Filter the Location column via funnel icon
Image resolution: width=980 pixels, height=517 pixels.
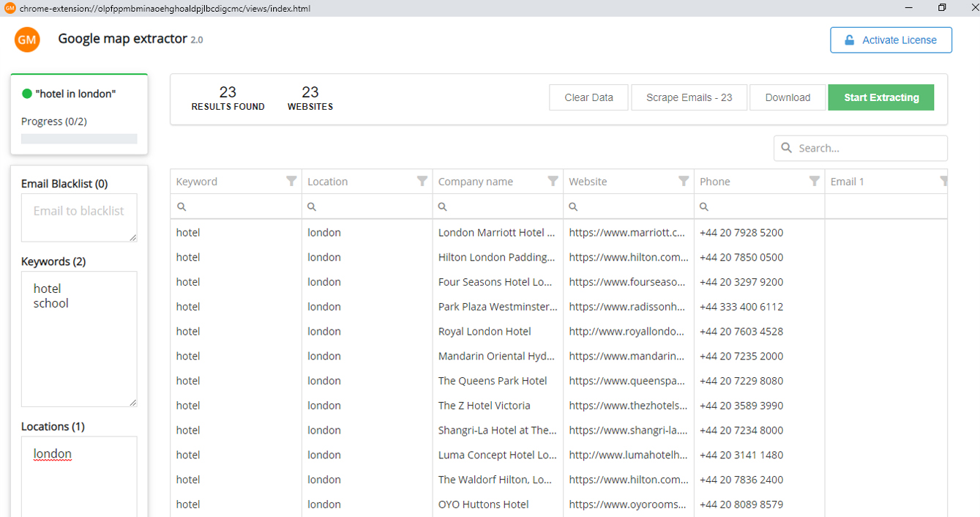422,182
